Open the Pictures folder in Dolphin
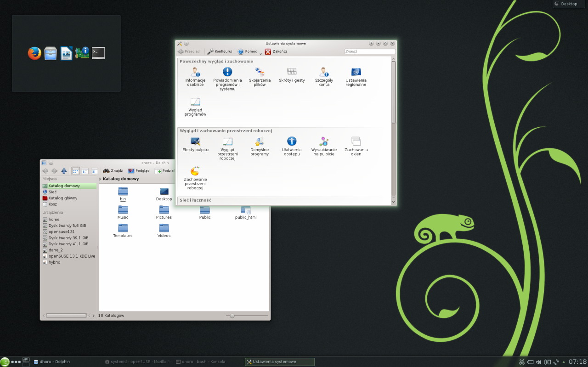 click(164, 212)
